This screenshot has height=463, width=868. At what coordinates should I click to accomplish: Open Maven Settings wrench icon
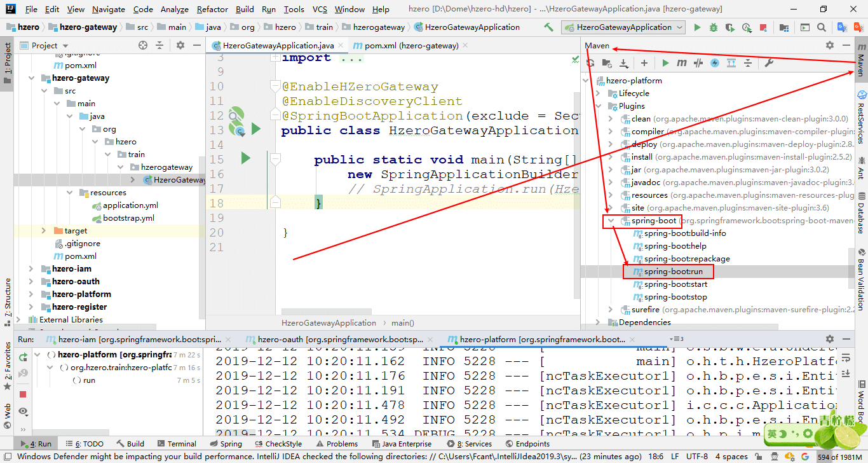[768, 63]
